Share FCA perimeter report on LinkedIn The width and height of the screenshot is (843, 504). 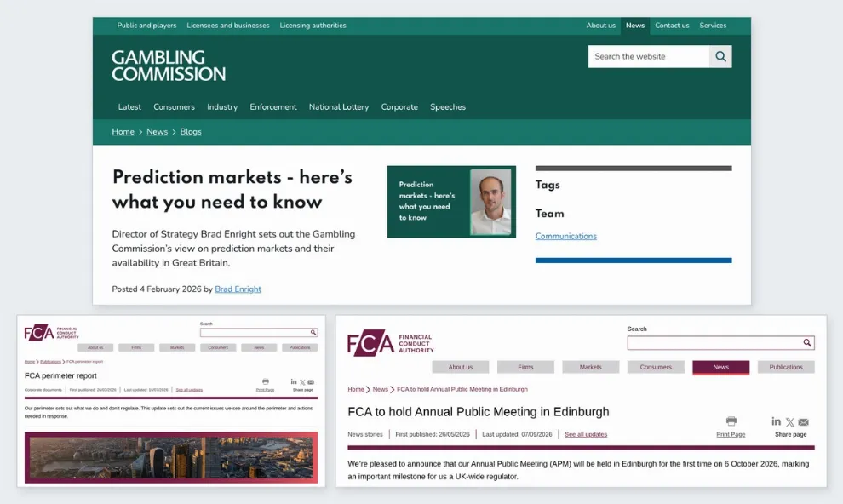(294, 381)
